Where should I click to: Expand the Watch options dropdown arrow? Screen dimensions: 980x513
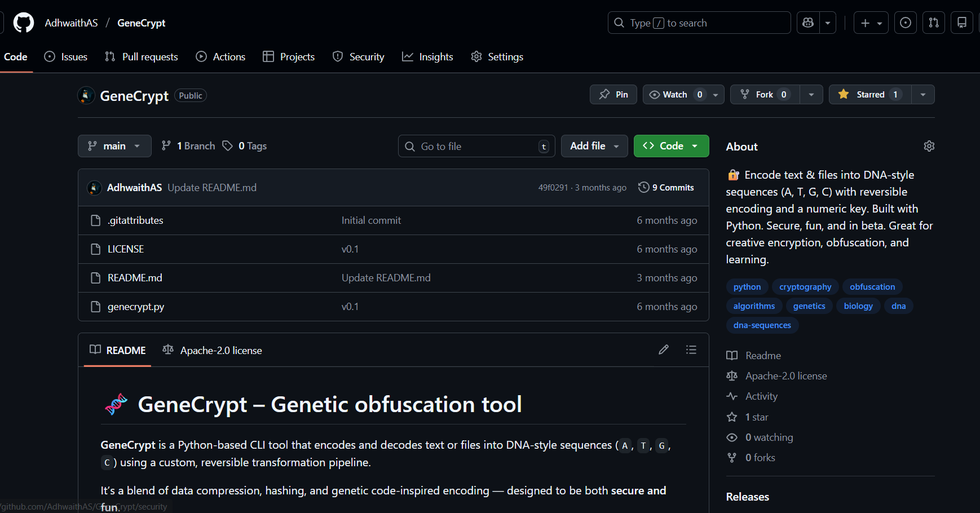coord(714,94)
